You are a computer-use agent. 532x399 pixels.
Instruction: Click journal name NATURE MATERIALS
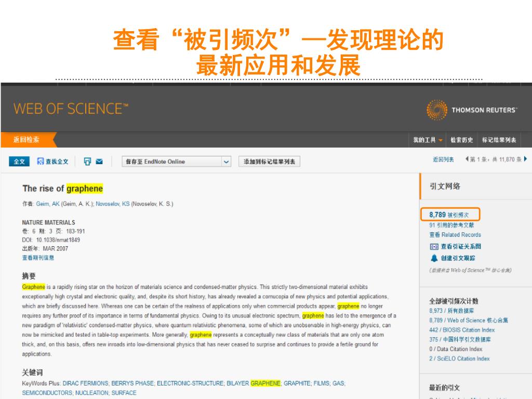(x=48, y=222)
